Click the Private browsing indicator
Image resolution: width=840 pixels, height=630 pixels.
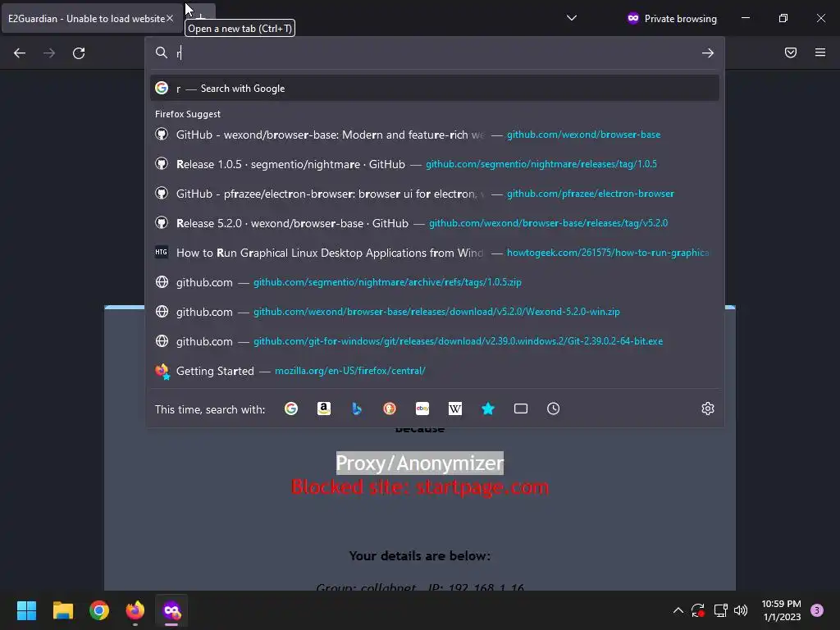(671, 18)
